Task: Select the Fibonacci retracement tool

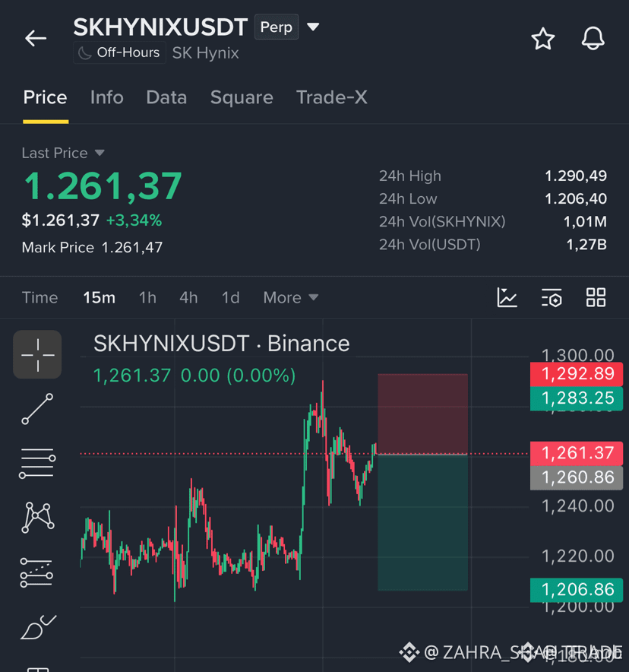Action: pos(36,572)
